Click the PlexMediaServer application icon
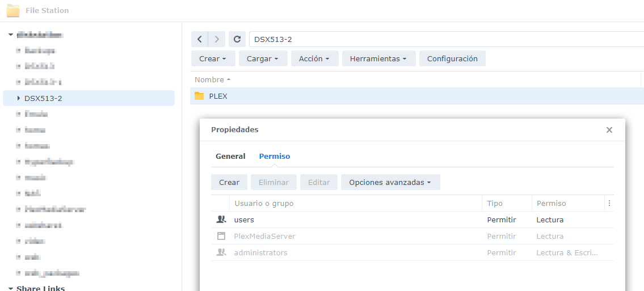The width and height of the screenshot is (644, 291). (x=221, y=236)
